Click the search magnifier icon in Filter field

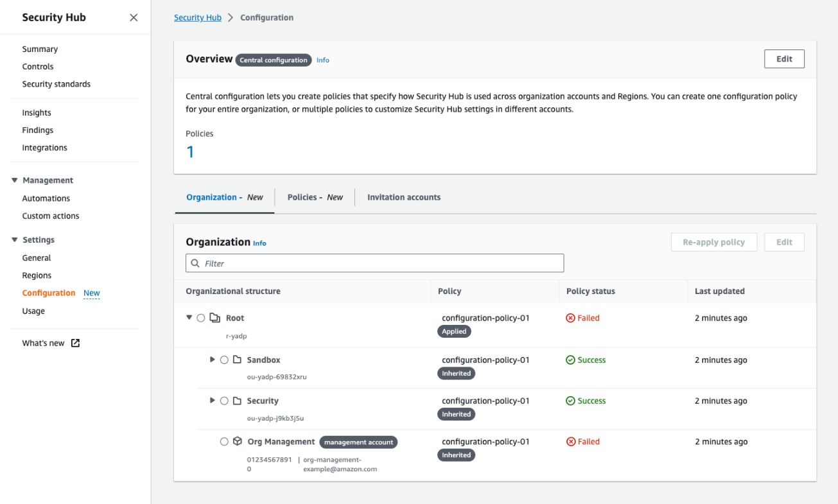point(195,263)
